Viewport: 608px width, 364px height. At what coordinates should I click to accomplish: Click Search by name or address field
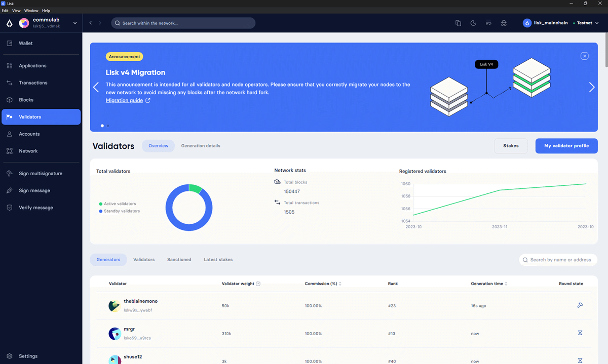click(558, 260)
